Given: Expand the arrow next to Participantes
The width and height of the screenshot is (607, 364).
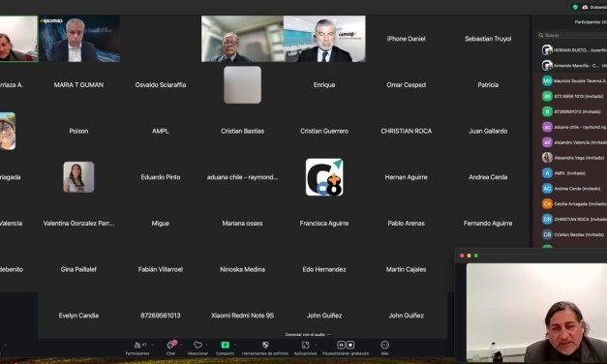Looking at the screenshot, I should click(x=153, y=345).
